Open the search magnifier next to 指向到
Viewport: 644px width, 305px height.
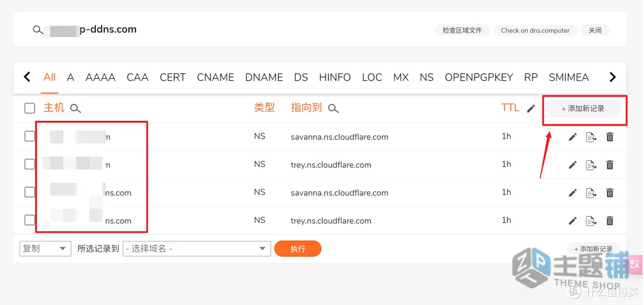(x=333, y=108)
